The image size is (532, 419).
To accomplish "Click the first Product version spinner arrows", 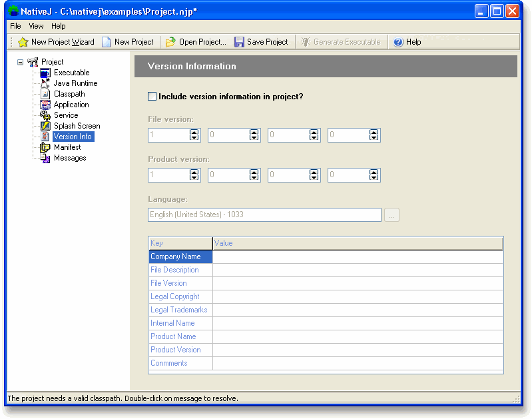I will pos(194,175).
